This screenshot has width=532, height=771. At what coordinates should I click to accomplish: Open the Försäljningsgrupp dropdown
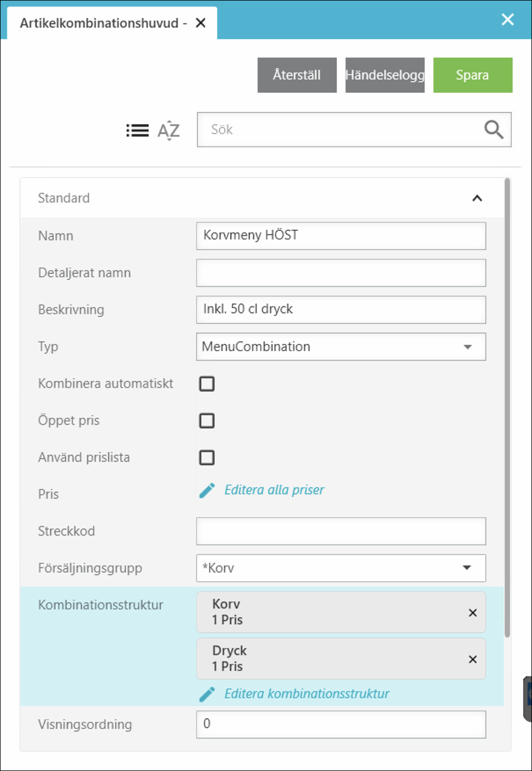point(467,568)
